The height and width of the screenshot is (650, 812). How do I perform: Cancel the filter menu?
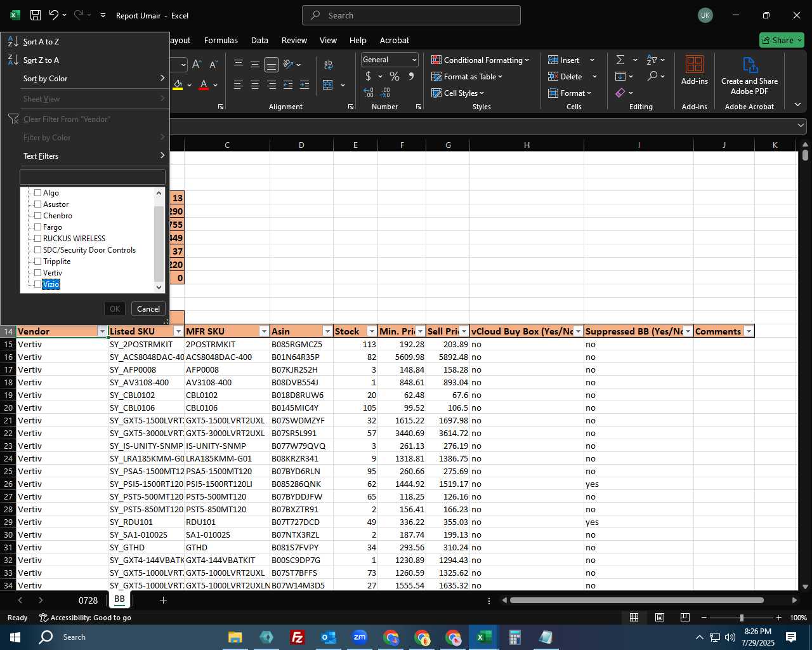pos(148,308)
